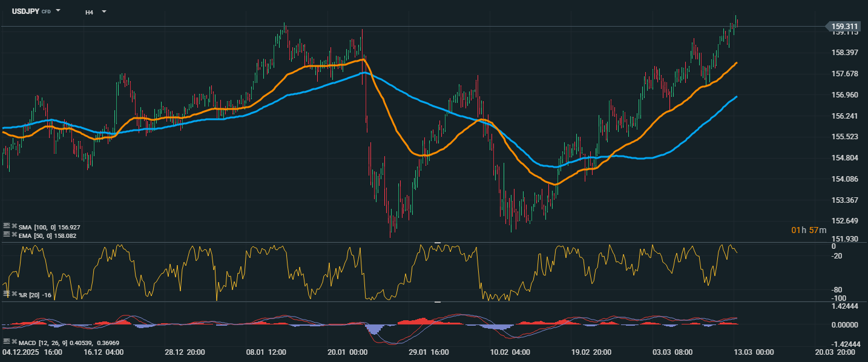Click the USDJPY symbol name
The width and height of the screenshot is (868, 362).
pyautogui.click(x=25, y=11)
